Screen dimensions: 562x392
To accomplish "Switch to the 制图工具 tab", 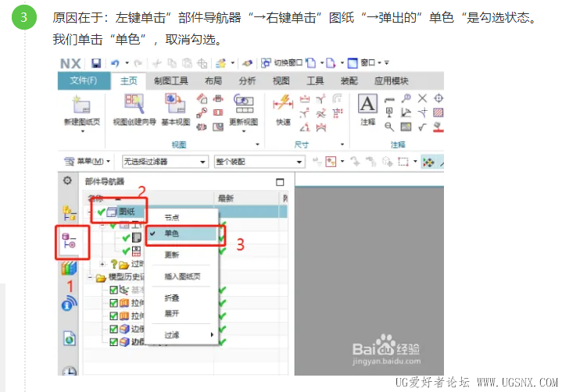I will pyautogui.click(x=171, y=81).
